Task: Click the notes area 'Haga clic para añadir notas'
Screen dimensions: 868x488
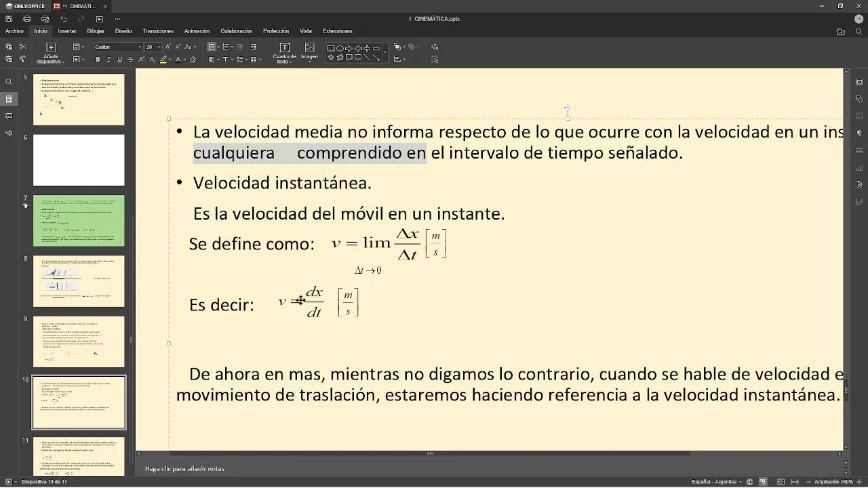Action: point(184,468)
